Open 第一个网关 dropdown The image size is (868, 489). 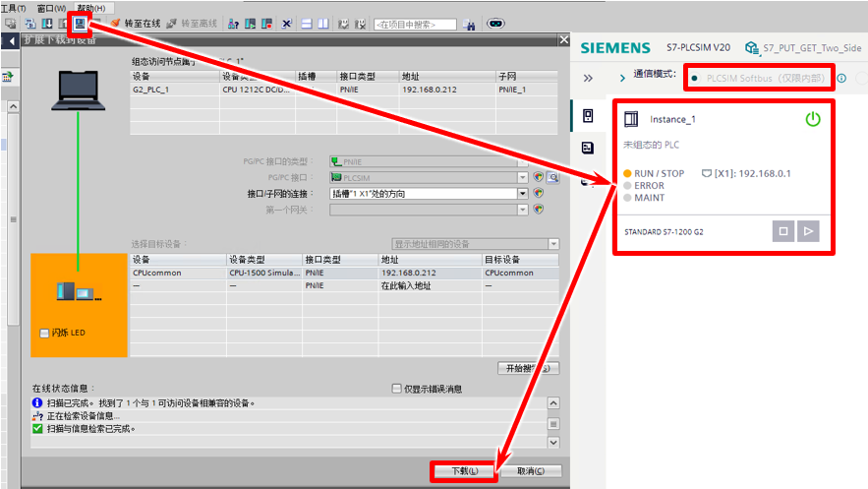click(522, 210)
